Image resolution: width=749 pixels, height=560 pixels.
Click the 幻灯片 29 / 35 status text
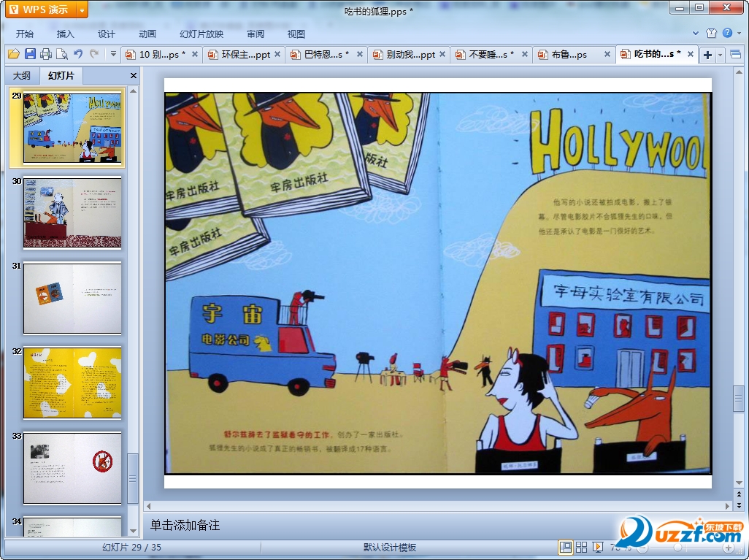pyautogui.click(x=132, y=548)
